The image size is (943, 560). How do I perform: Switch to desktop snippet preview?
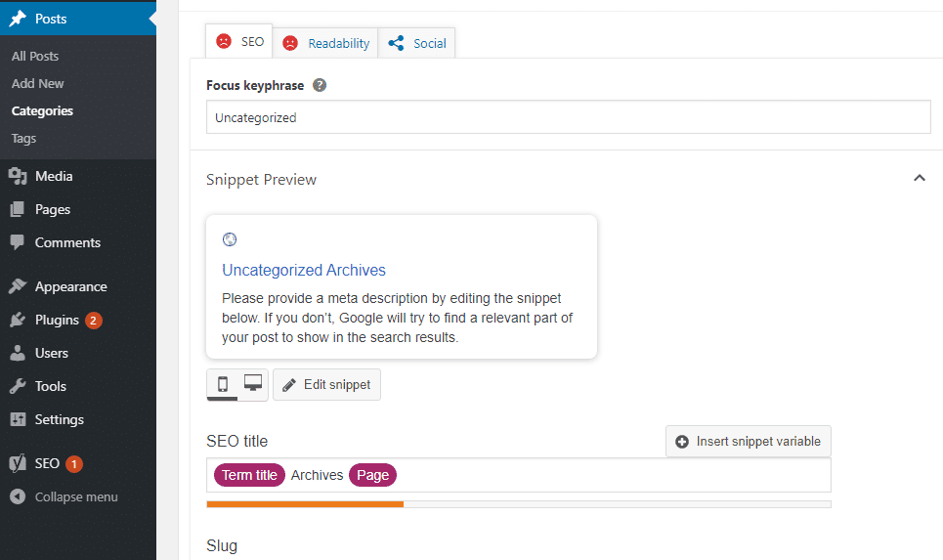pyautogui.click(x=253, y=384)
